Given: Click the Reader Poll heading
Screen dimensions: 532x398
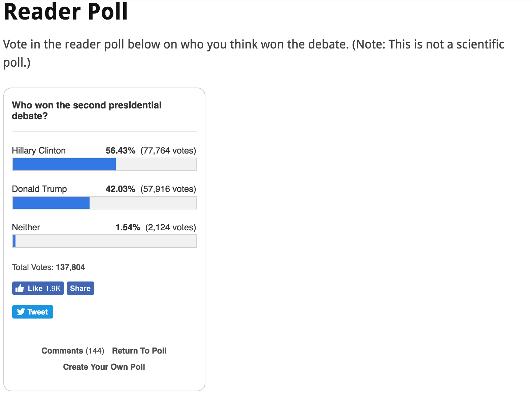Looking at the screenshot, I should click(66, 11).
